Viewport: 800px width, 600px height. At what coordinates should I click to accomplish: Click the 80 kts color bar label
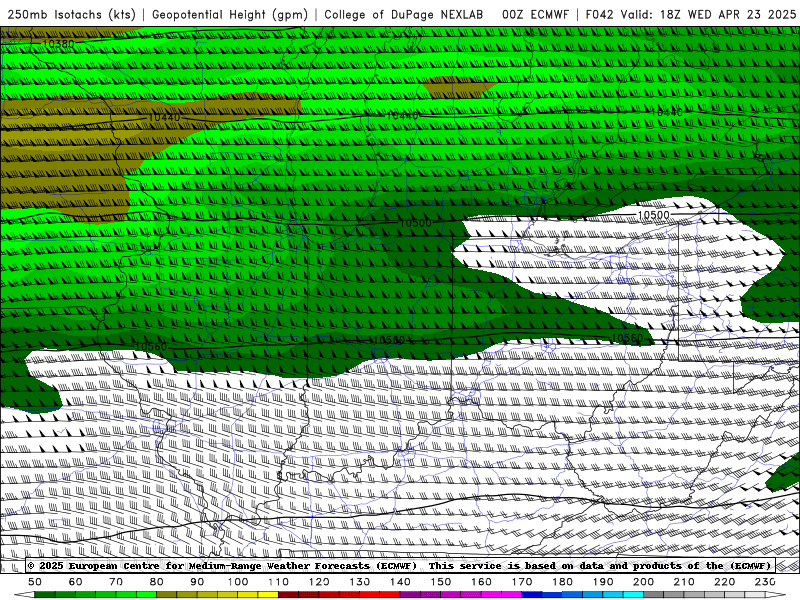(x=157, y=582)
